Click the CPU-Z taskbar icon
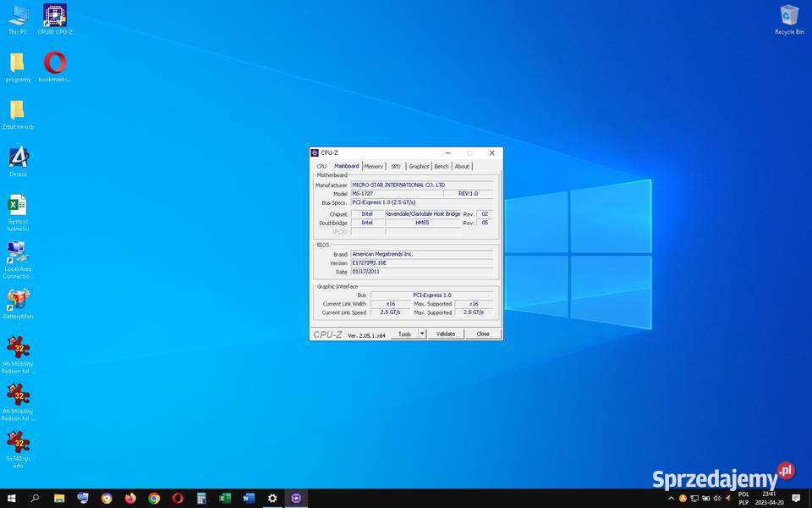Viewport: 812px width, 508px height. [296, 498]
